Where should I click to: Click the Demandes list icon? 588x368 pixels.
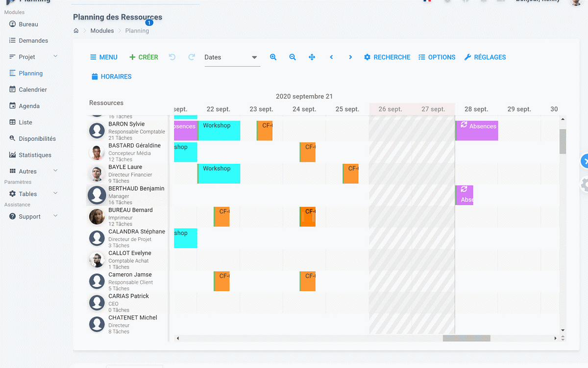[12, 41]
